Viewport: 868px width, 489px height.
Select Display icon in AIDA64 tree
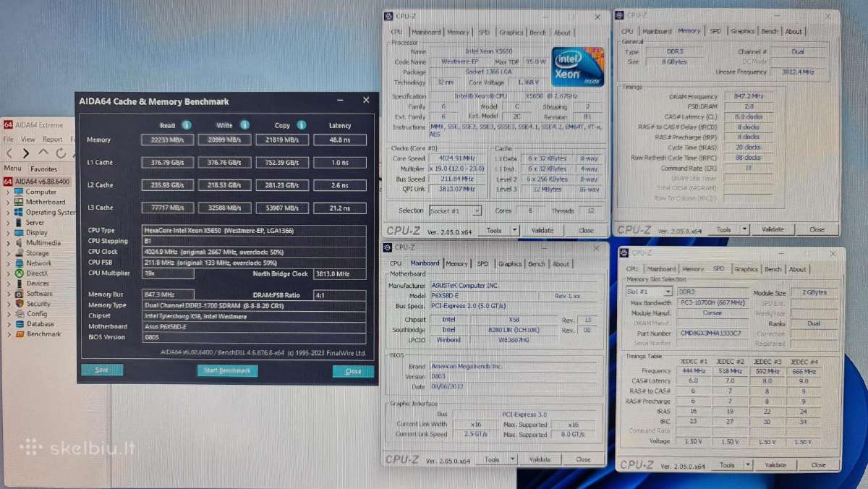tap(18, 232)
